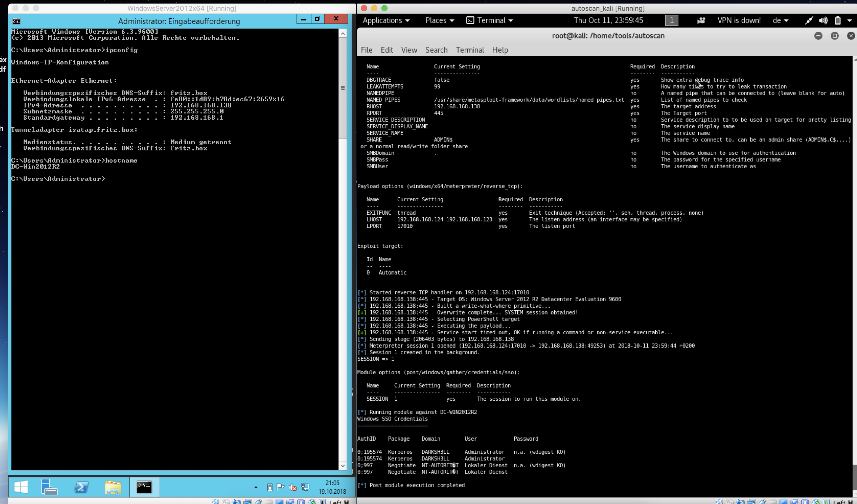Maximize the root@kali terminal window
Screen dimensions: 857x504
[x=834, y=36]
